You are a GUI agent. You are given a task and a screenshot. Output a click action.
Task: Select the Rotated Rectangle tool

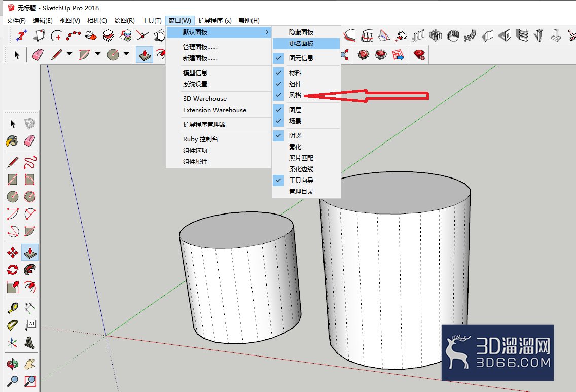click(30, 180)
